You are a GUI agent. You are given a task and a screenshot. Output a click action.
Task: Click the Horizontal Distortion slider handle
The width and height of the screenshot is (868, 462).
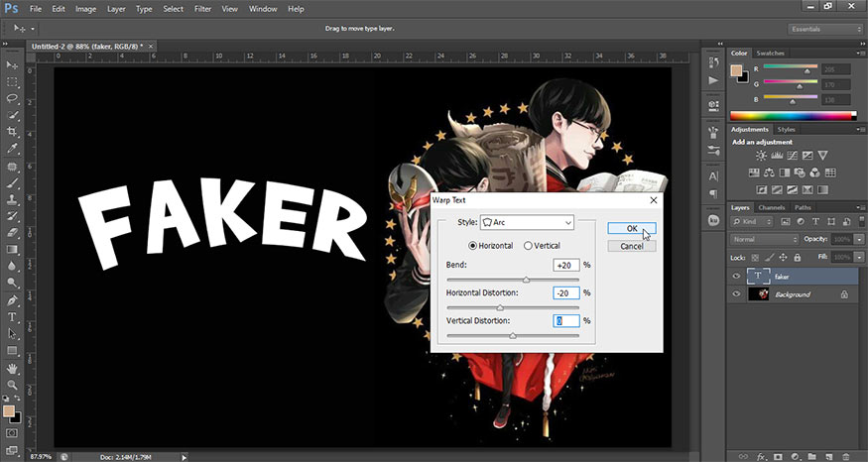[500, 307]
